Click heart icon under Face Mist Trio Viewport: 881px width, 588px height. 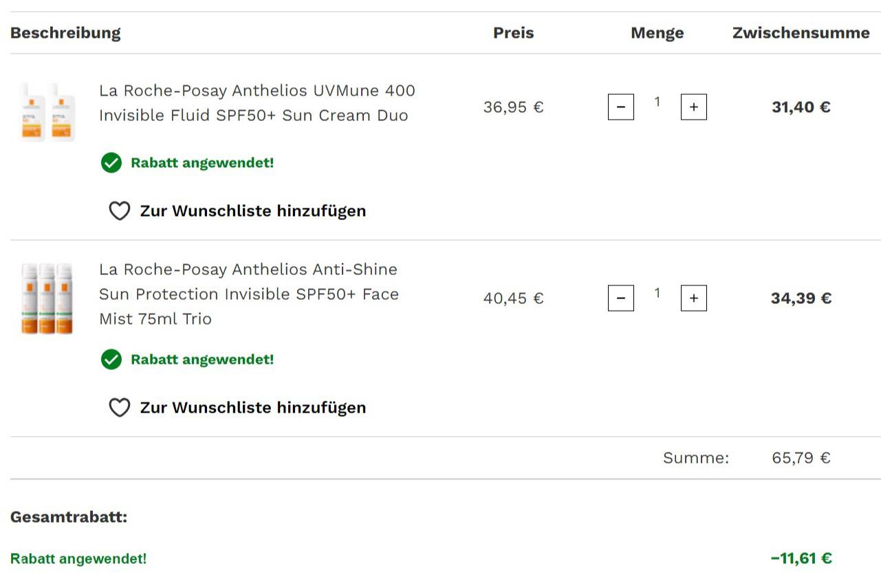click(x=120, y=408)
